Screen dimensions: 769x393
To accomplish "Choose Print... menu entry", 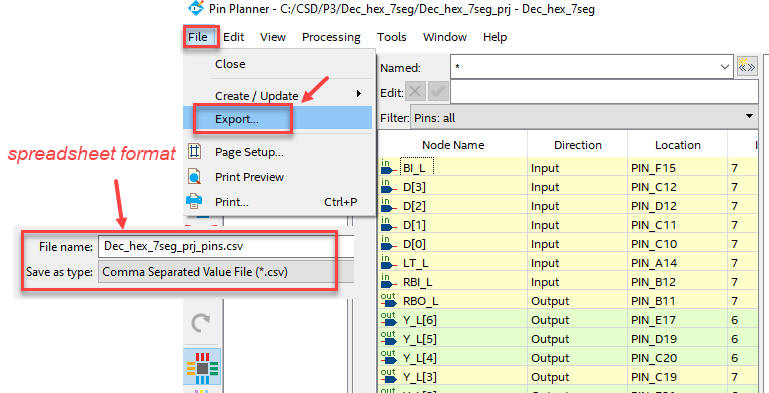I will pyautogui.click(x=278, y=202).
